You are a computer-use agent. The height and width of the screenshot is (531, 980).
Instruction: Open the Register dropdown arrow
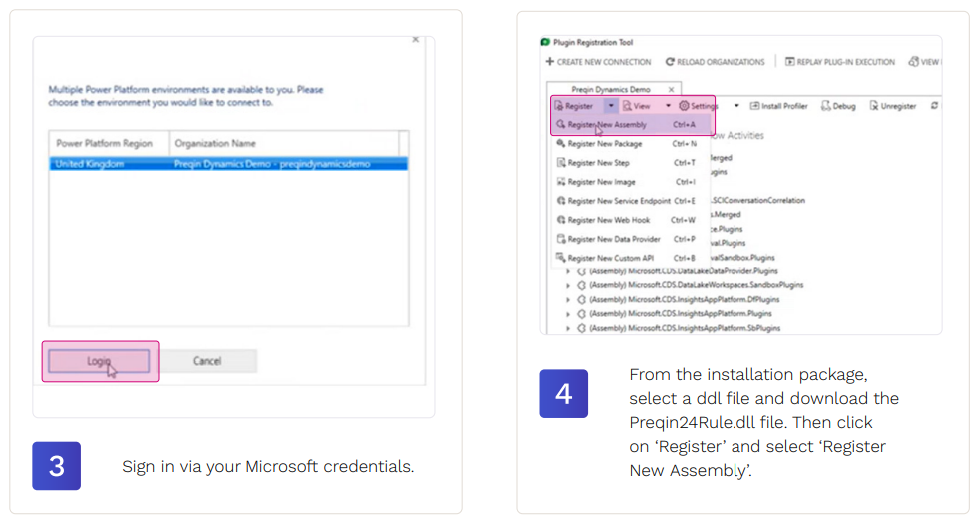click(x=611, y=106)
